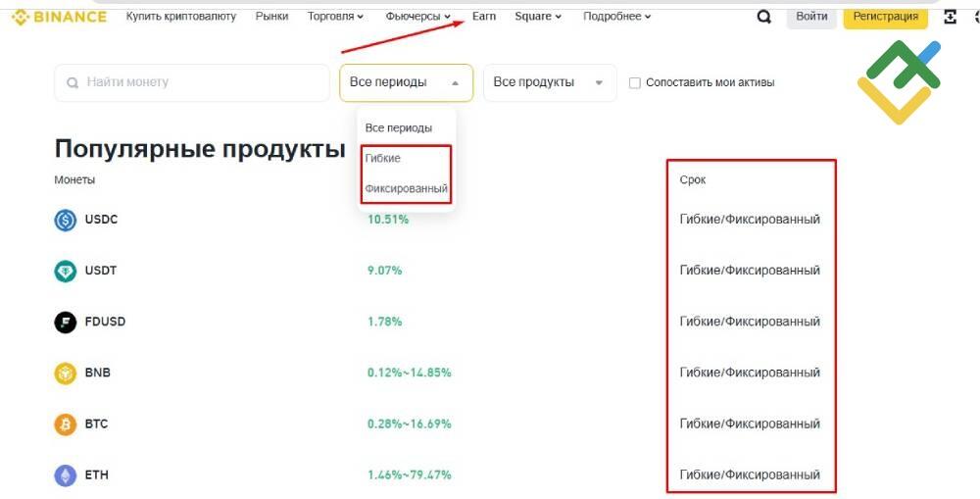Click the BTC coin icon
Image resolution: width=980 pixels, height=499 pixels.
point(65,424)
